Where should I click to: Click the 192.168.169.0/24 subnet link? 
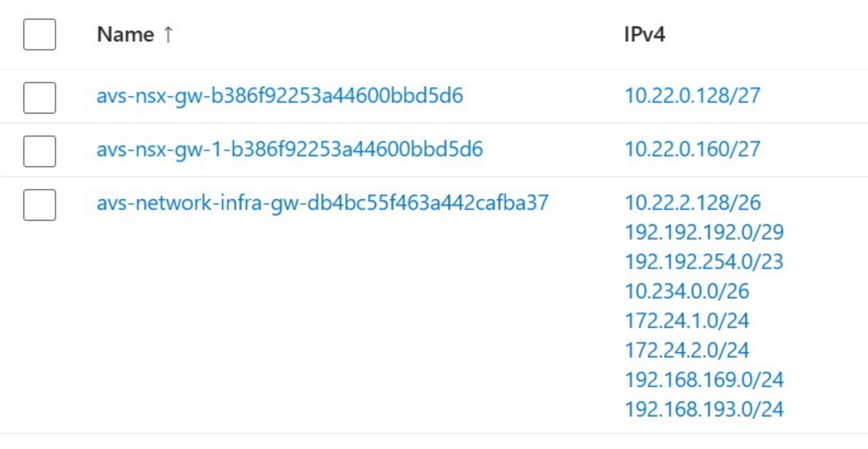click(704, 380)
